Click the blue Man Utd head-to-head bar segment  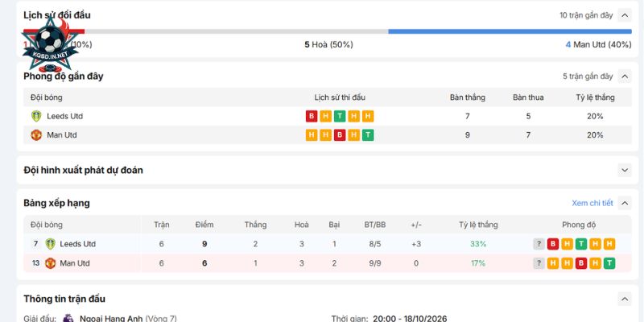(x=510, y=31)
